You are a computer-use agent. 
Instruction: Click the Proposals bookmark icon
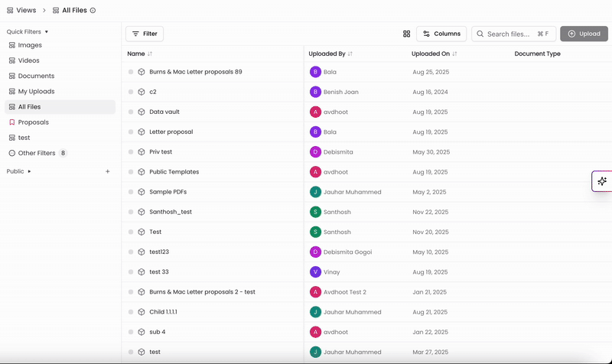12,122
